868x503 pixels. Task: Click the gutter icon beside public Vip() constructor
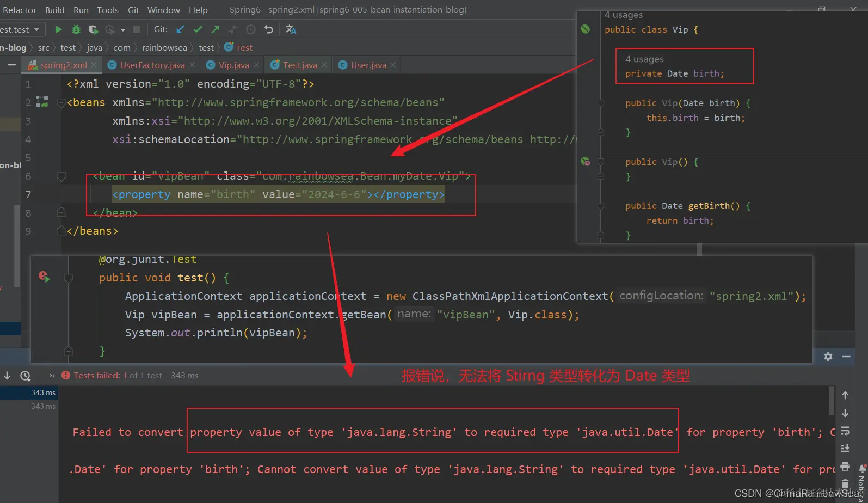pos(586,161)
